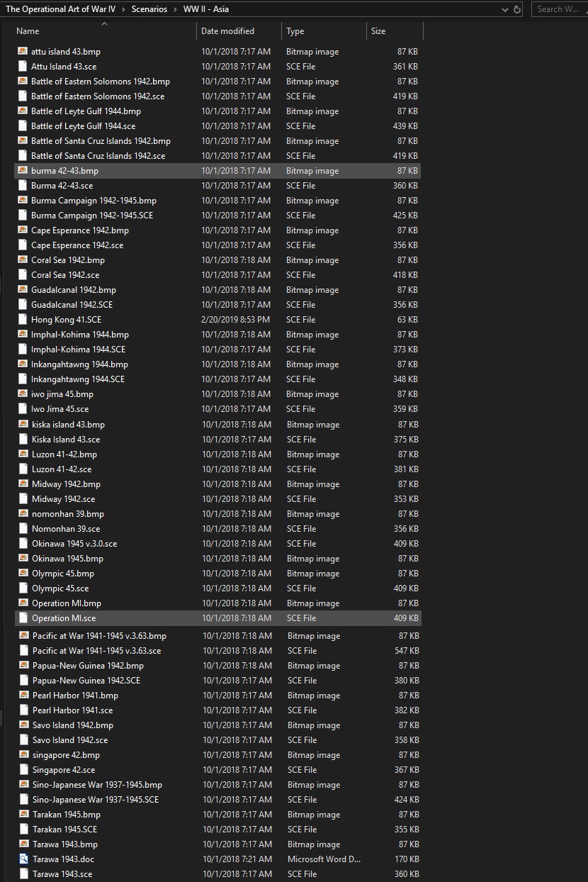Select file Okinawa 1945.bmp
This screenshot has height=882, width=588.
point(67,559)
